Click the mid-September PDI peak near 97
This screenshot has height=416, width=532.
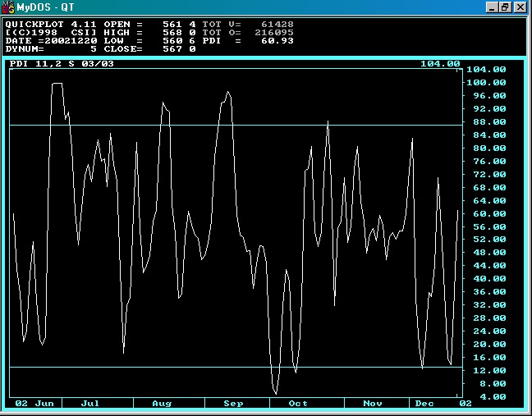[228, 92]
